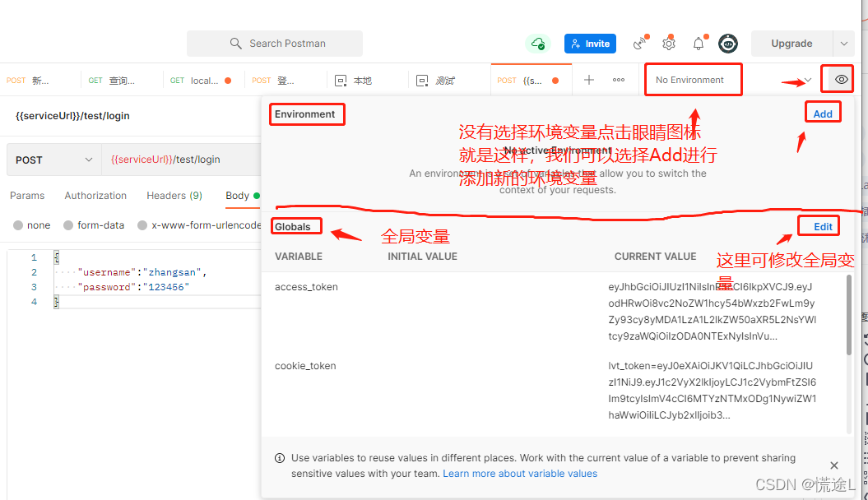
Task: Open Learn more about variable values link
Action: (x=520, y=474)
